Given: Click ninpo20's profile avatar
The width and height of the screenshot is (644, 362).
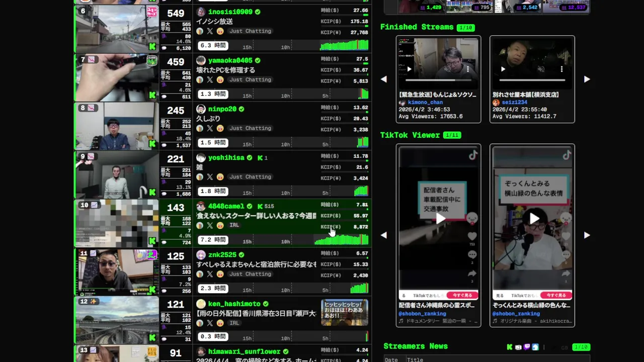Looking at the screenshot, I should tap(201, 109).
